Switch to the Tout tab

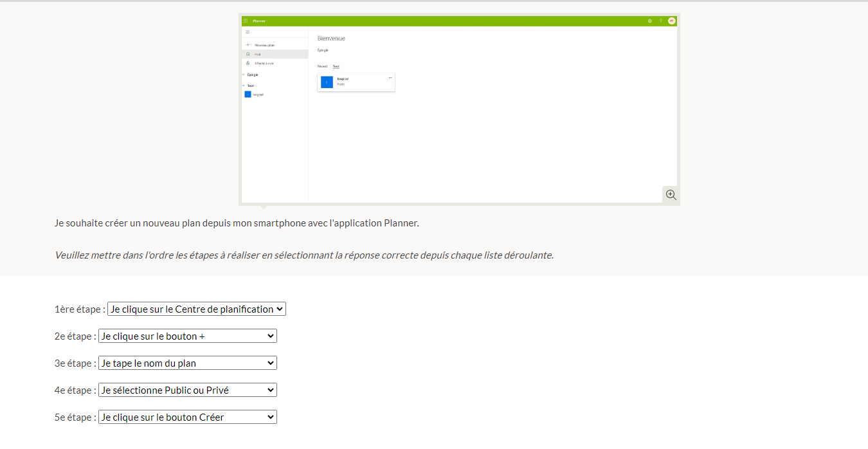point(336,66)
